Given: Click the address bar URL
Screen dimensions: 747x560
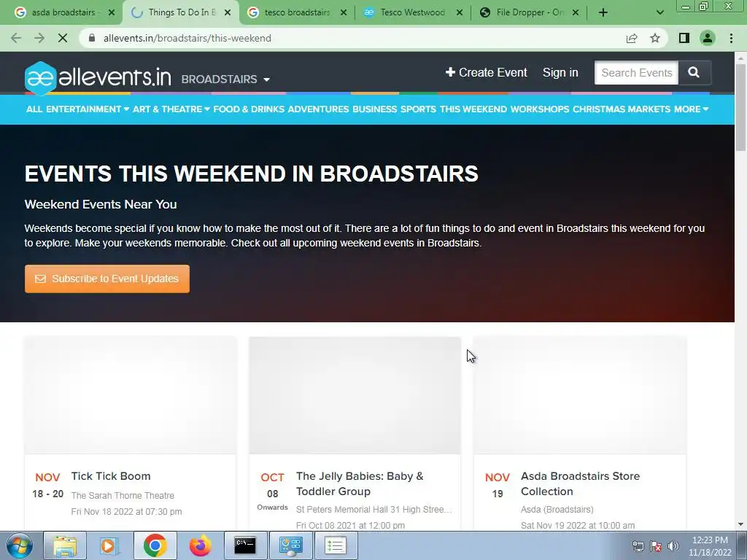Looking at the screenshot, I should 187,38.
